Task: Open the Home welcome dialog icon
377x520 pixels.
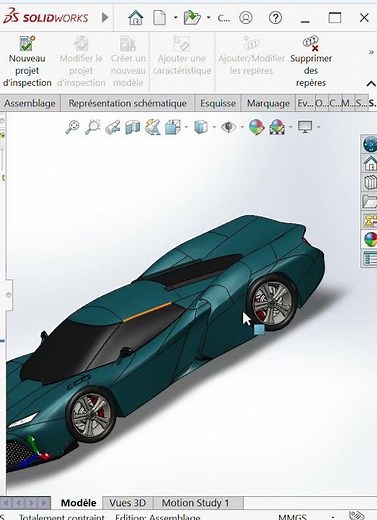Action: (135, 17)
